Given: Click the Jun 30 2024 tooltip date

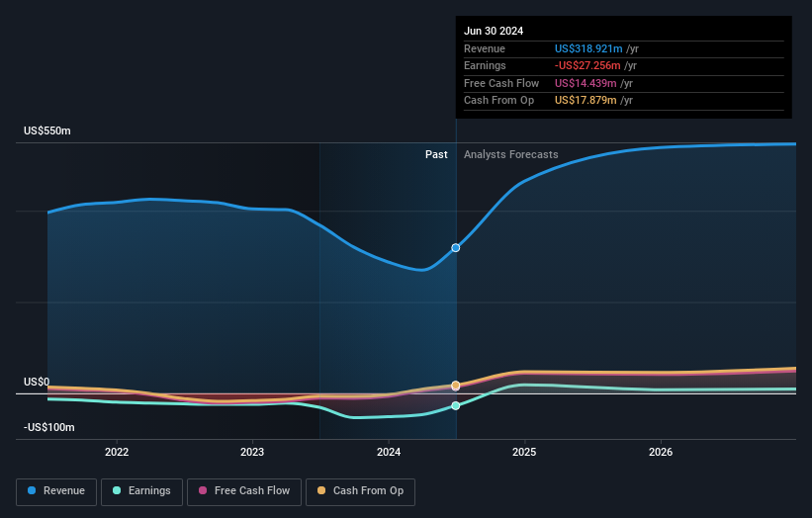Looking at the screenshot, I should [x=494, y=31].
